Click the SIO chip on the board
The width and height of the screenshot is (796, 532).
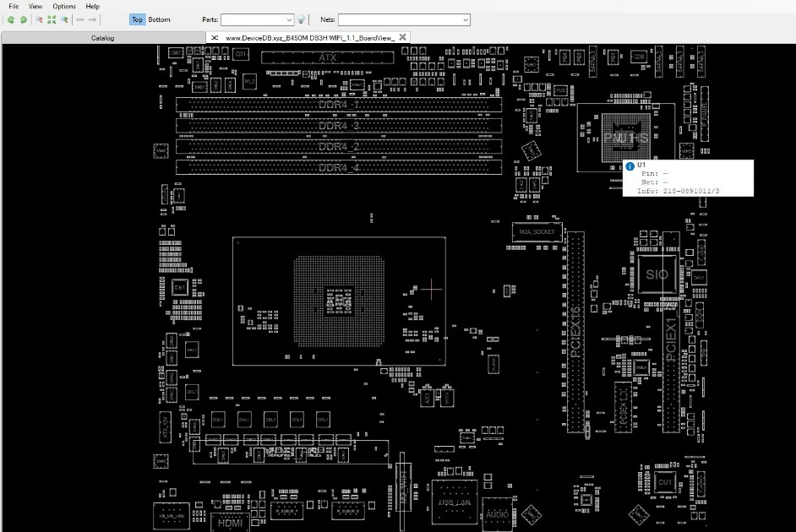[x=657, y=274]
